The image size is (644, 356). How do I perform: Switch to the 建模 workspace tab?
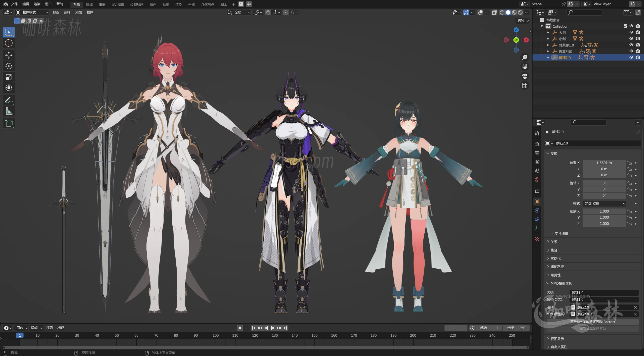(x=89, y=5)
